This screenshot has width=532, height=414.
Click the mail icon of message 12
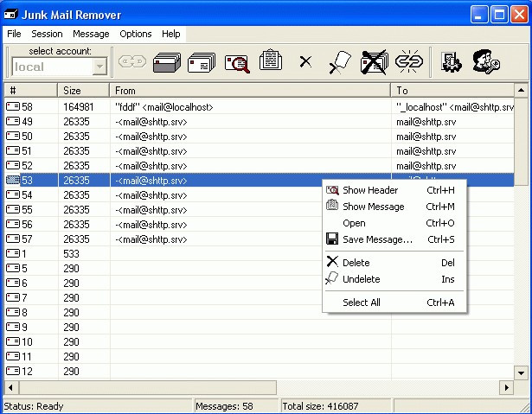click(13, 371)
